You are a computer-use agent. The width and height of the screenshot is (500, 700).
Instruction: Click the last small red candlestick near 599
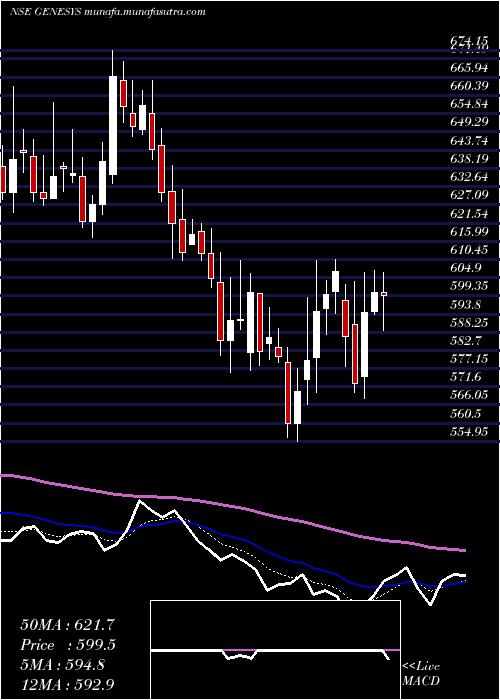(x=383, y=294)
